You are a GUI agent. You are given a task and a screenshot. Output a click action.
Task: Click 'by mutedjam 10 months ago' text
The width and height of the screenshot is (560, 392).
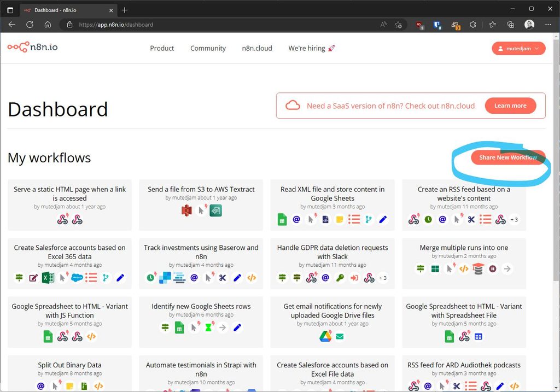[201, 382]
